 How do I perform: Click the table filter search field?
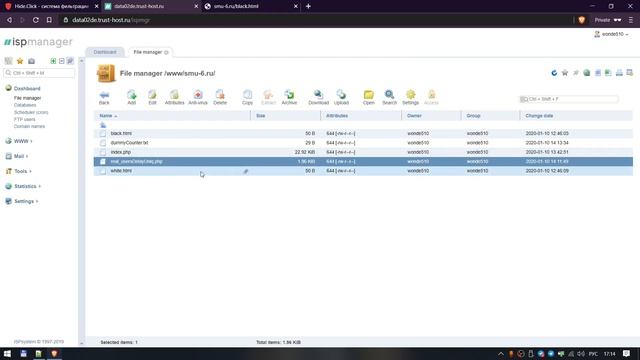point(569,99)
